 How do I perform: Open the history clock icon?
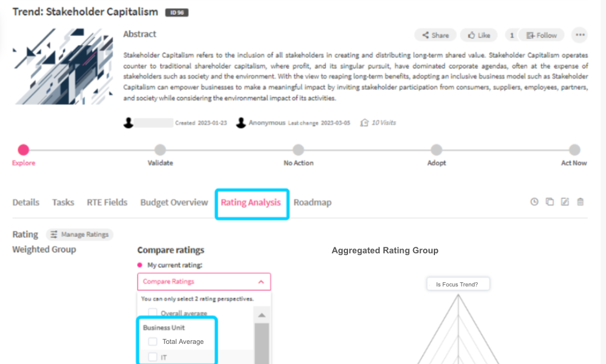point(534,202)
